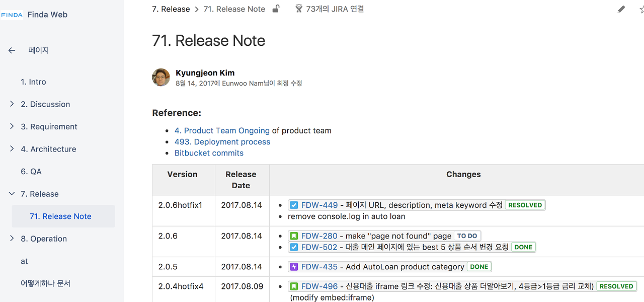
Task: Open the Bitbucket commits link
Action: 209,153
